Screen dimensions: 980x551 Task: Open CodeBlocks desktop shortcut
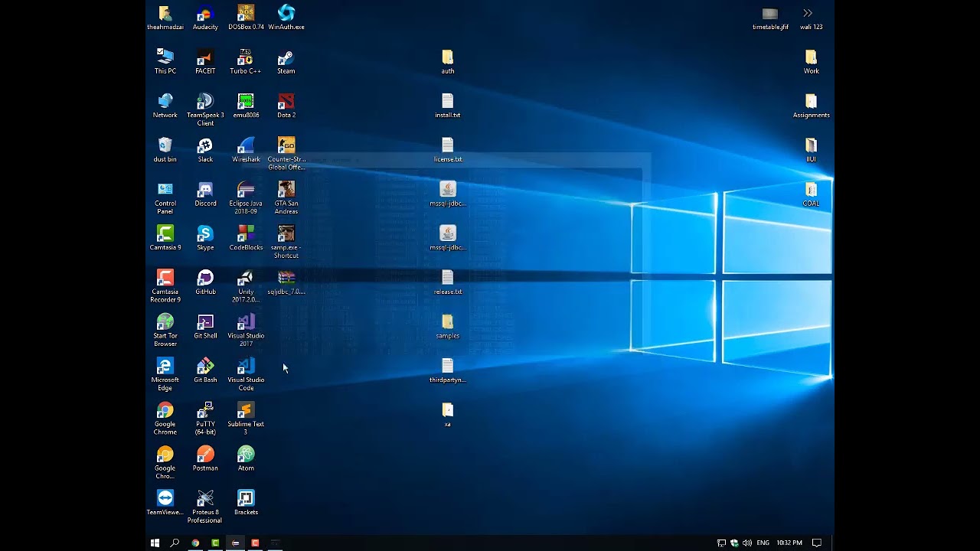[246, 239]
